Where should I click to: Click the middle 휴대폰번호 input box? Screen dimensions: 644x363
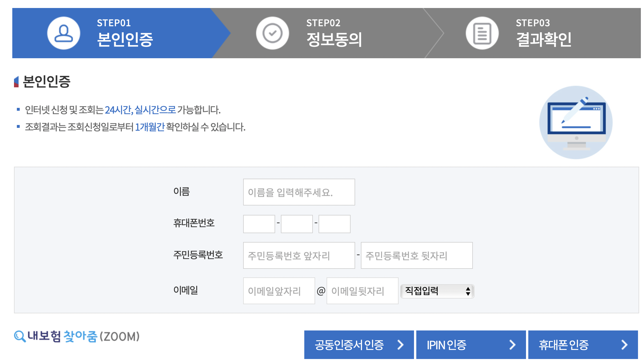click(x=297, y=224)
